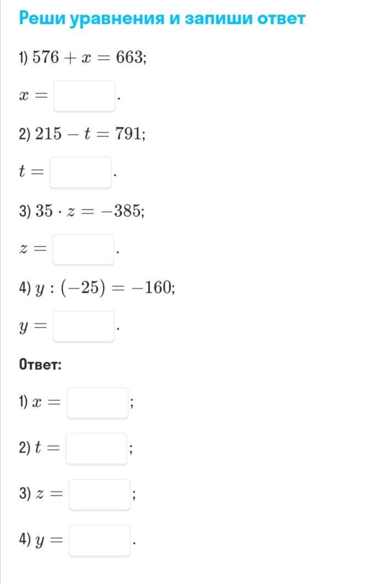The height and width of the screenshot is (584, 392).
Task: Click the "1) x =" label in answer section
Action: [x=39, y=403]
